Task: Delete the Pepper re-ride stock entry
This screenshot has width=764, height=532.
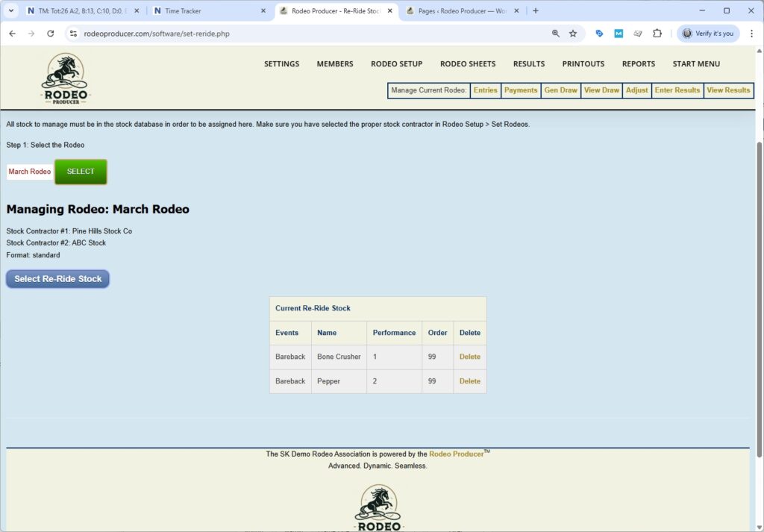Action: coord(469,381)
